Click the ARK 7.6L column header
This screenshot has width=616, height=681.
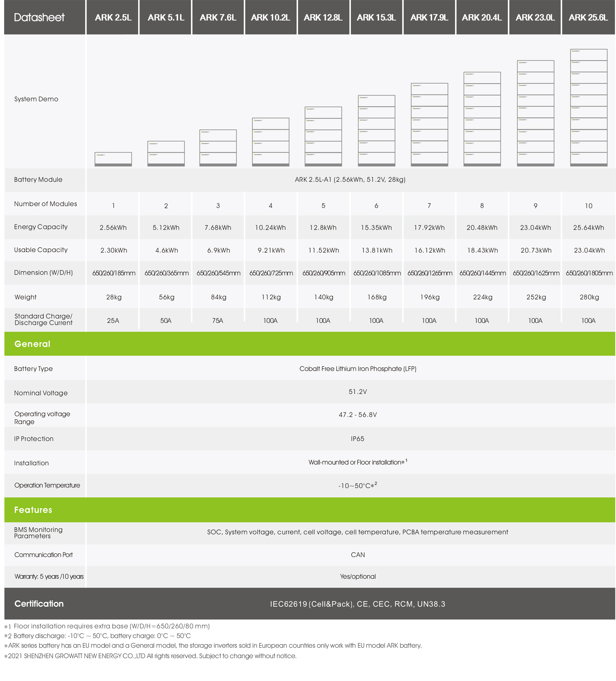click(x=218, y=17)
